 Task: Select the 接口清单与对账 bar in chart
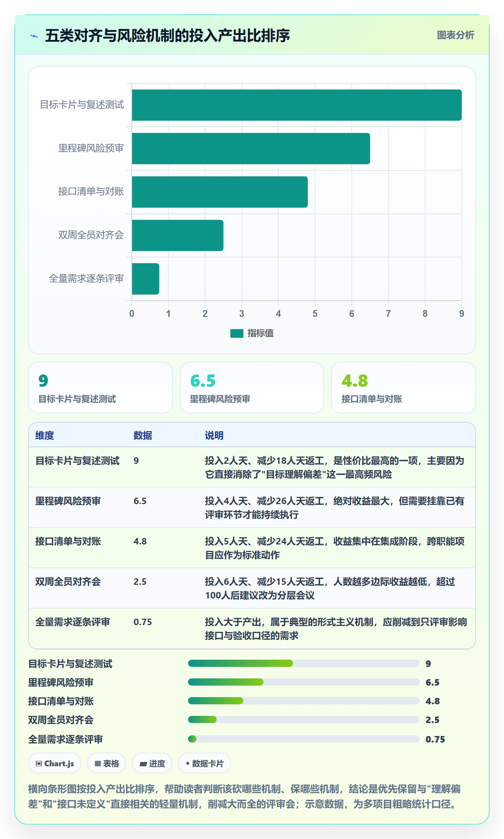220,192
